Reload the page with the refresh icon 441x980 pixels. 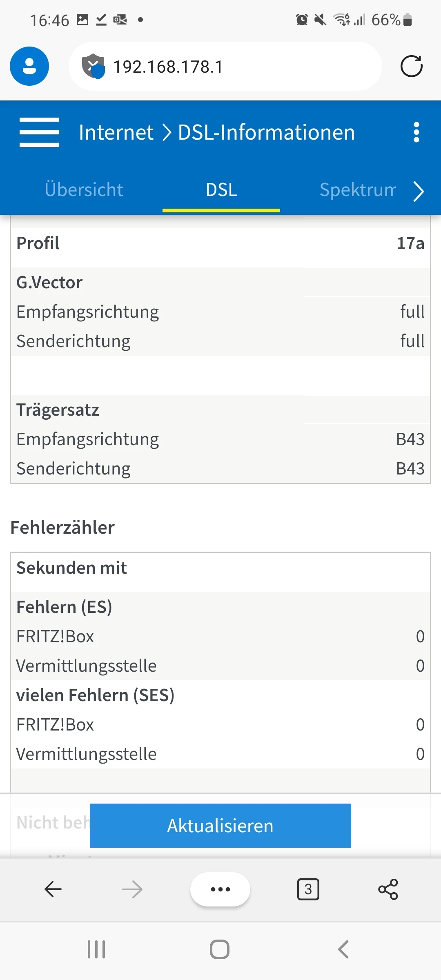pyautogui.click(x=411, y=67)
